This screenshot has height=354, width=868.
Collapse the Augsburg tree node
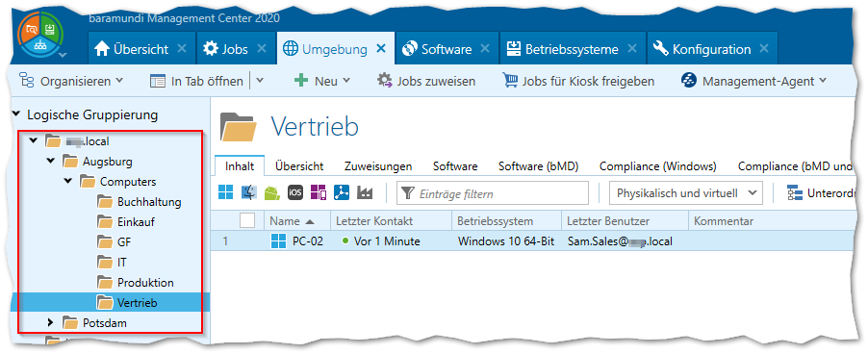pos(51,162)
